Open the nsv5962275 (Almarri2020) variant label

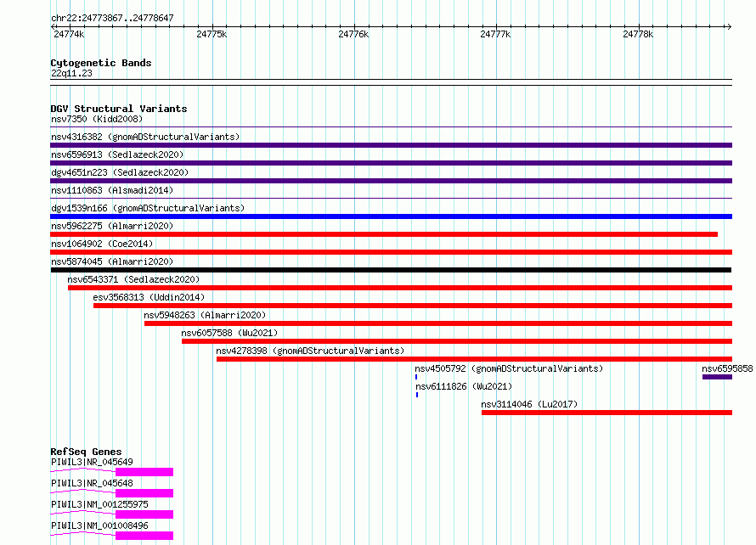click(x=112, y=226)
